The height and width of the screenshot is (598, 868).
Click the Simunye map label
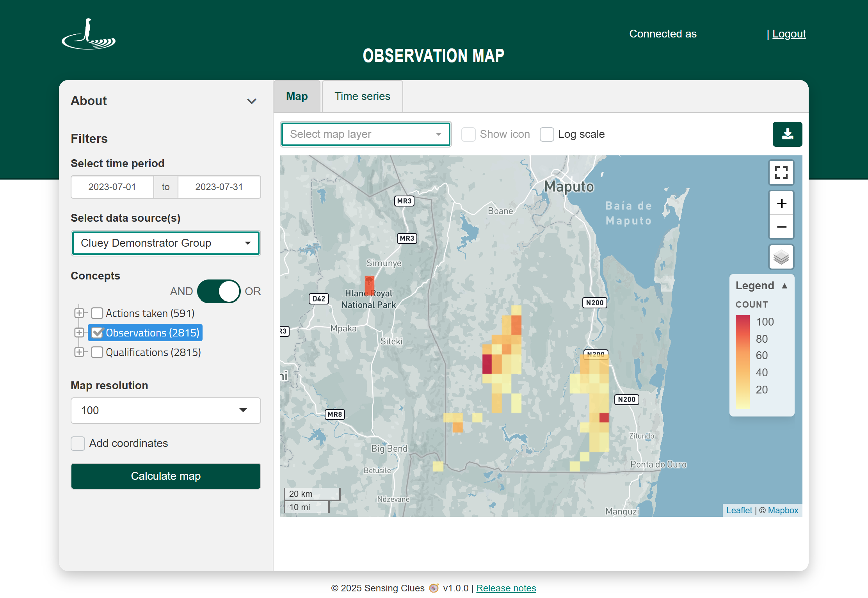pyautogui.click(x=384, y=263)
